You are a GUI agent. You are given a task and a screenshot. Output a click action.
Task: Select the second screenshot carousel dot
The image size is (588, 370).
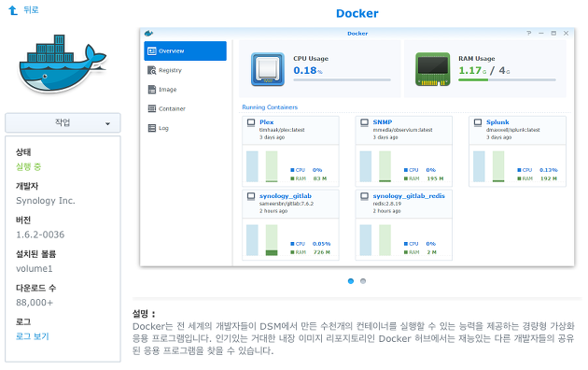pyautogui.click(x=363, y=281)
